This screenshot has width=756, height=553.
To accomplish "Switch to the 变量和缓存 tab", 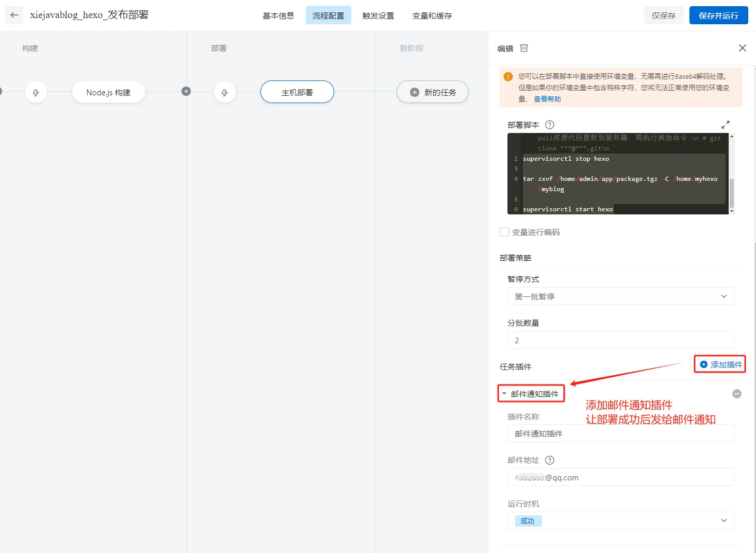I will coord(432,15).
